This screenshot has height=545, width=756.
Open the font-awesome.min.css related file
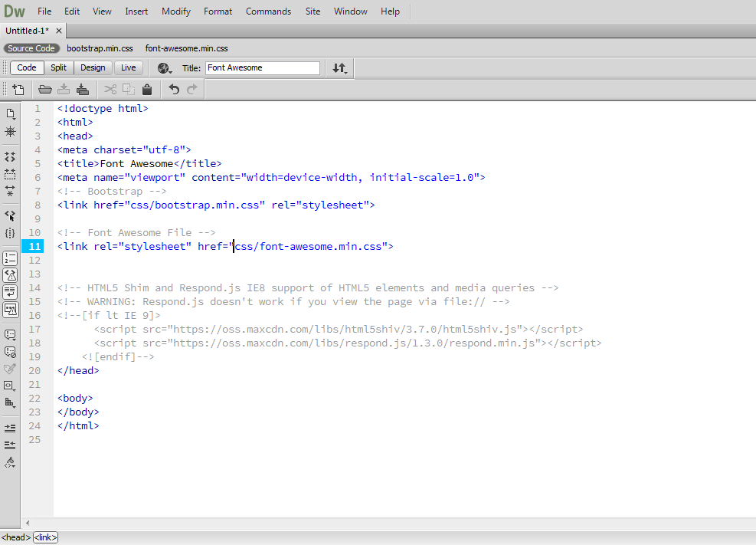[x=187, y=48]
